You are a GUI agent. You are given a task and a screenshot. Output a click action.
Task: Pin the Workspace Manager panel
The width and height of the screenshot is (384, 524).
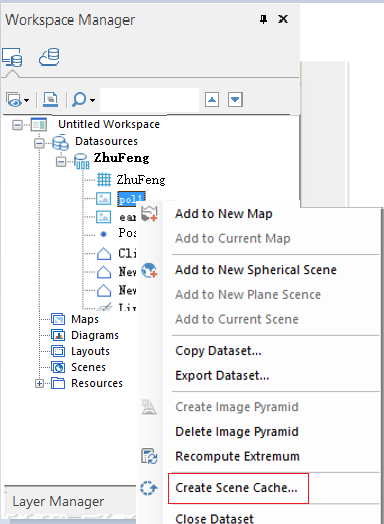pyautogui.click(x=263, y=19)
